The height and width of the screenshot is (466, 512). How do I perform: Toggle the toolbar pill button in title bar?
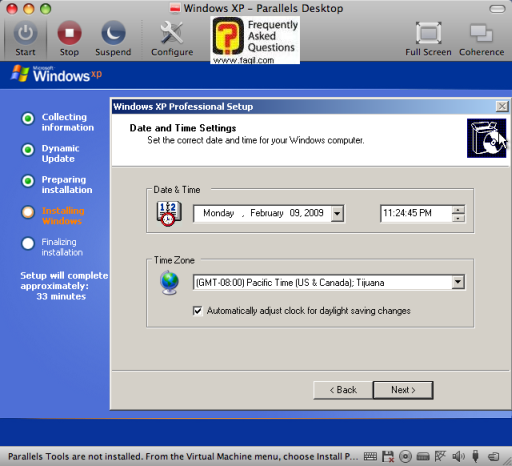point(497,9)
